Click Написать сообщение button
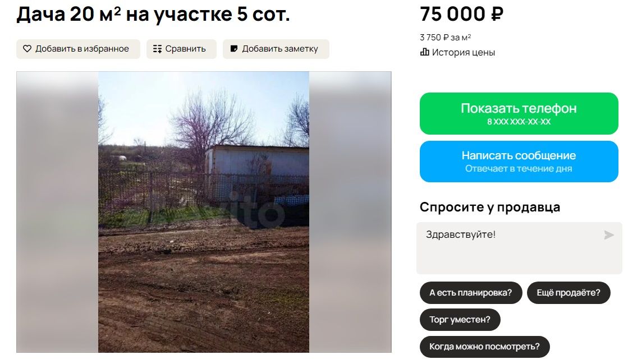The height and width of the screenshot is (364, 628). pyautogui.click(x=519, y=162)
